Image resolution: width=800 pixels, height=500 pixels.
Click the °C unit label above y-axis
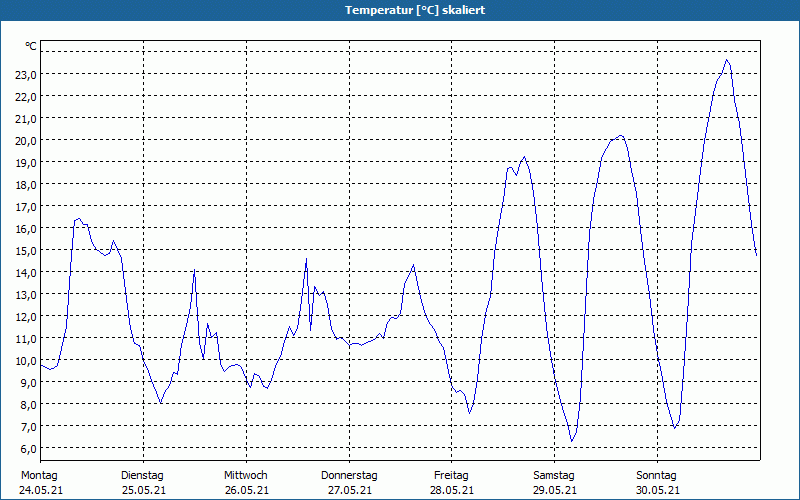(31, 46)
